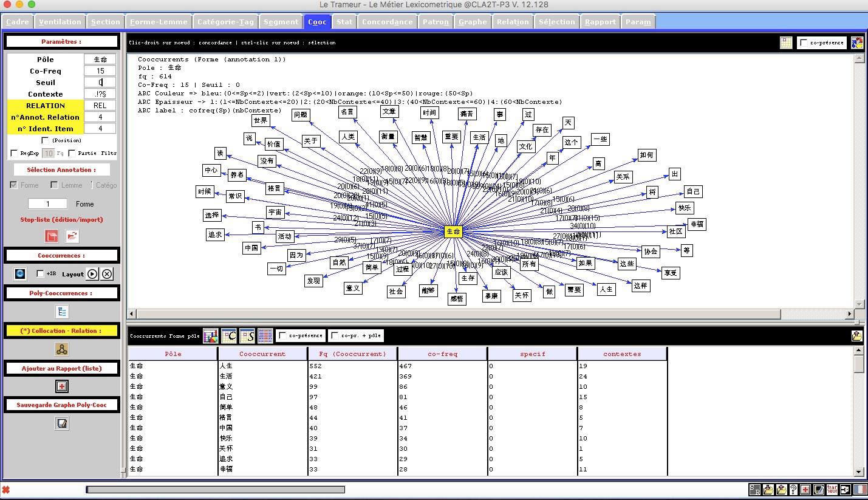Sort by the co-freq column header

[442, 354]
